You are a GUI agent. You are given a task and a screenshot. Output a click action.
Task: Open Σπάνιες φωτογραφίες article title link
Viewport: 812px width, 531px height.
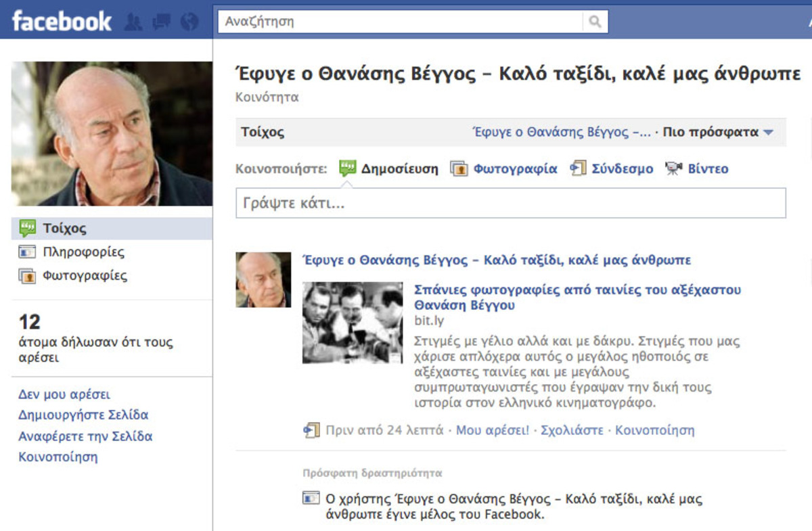pos(577,298)
